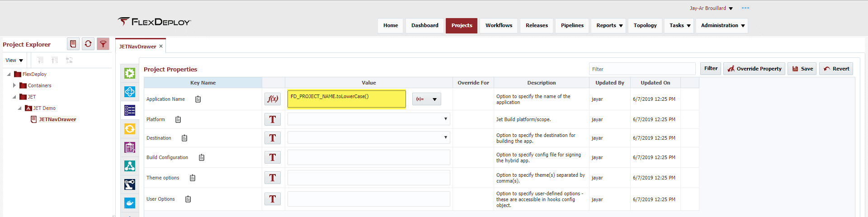
Task: Click the Filter button
Action: (711, 68)
